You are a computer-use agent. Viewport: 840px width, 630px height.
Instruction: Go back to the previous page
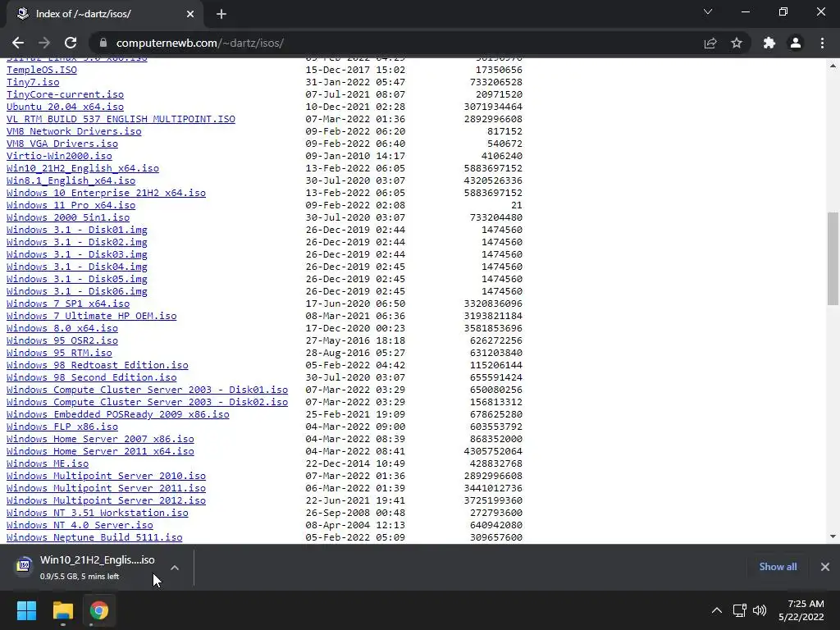point(18,43)
